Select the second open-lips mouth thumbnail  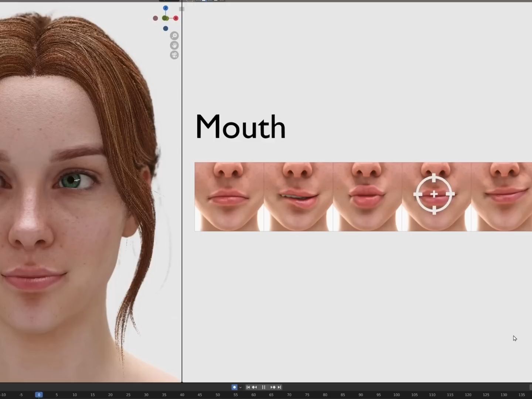click(x=298, y=197)
